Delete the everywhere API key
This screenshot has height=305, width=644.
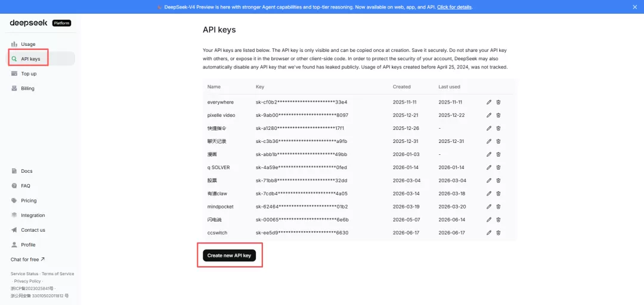(x=498, y=102)
